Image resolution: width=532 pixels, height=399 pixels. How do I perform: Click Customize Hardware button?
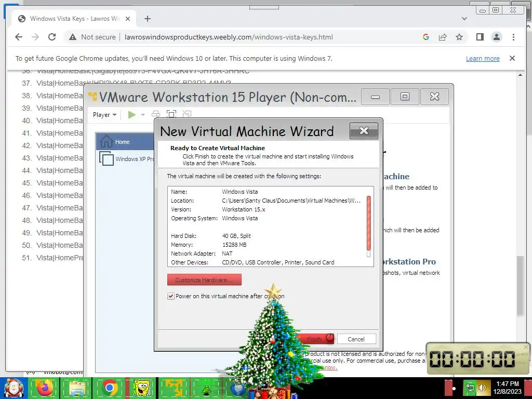[204, 280]
